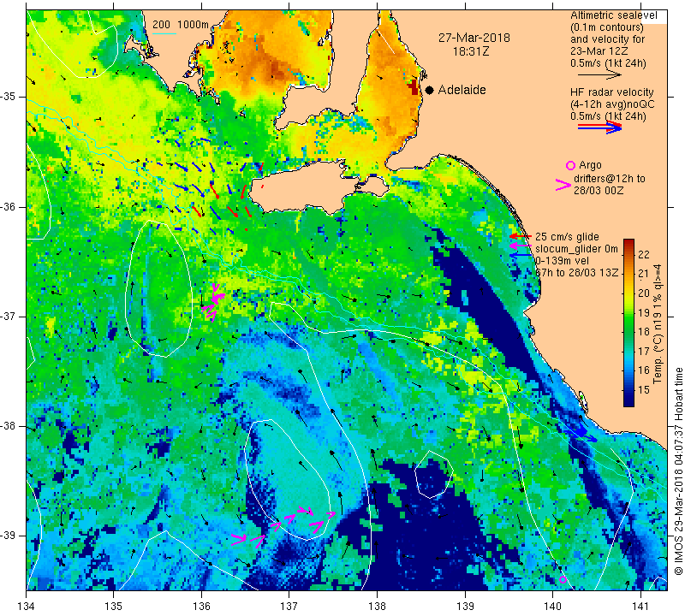The image size is (685, 616).
Task: Select the 18:31Z time text
Action: (x=470, y=51)
